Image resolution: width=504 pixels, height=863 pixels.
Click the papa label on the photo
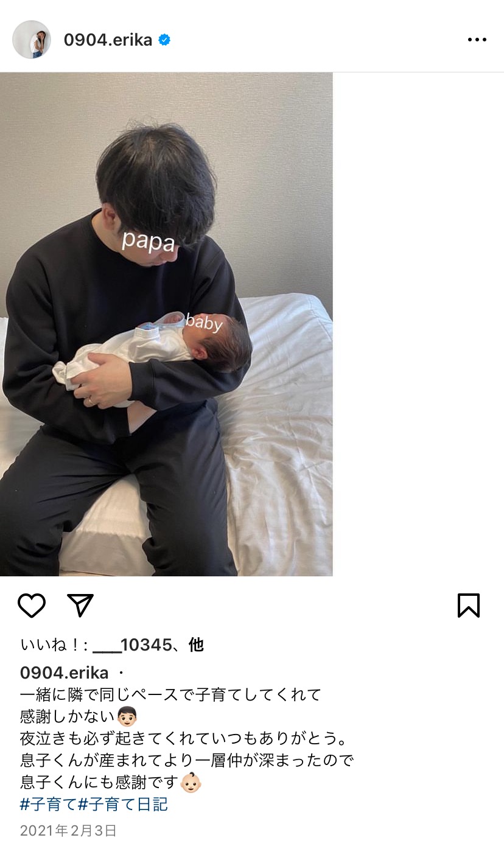(x=148, y=241)
